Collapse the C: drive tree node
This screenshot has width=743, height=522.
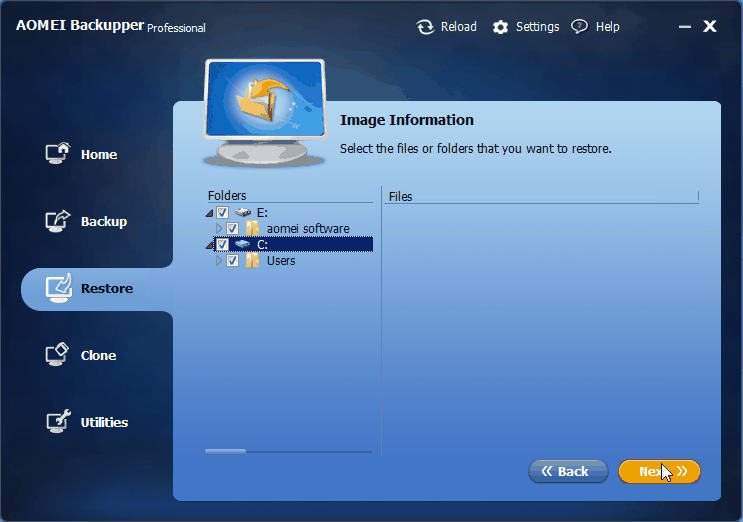point(209,246)
